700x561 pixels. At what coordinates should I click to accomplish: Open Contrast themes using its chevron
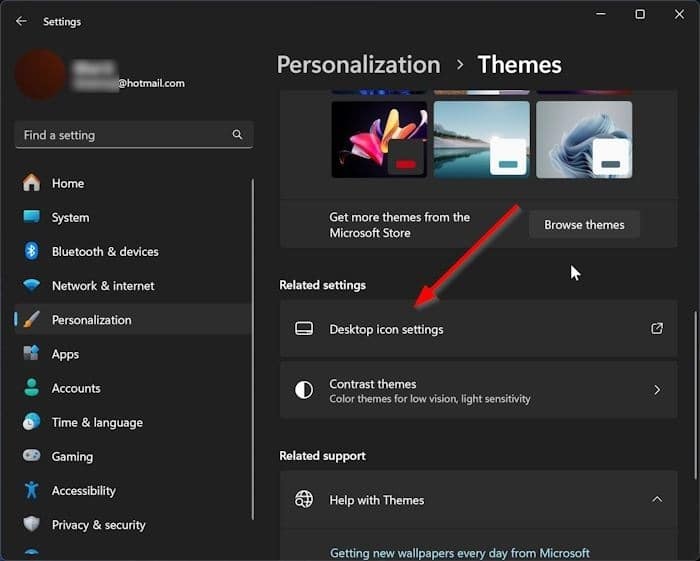coord(657,390)
